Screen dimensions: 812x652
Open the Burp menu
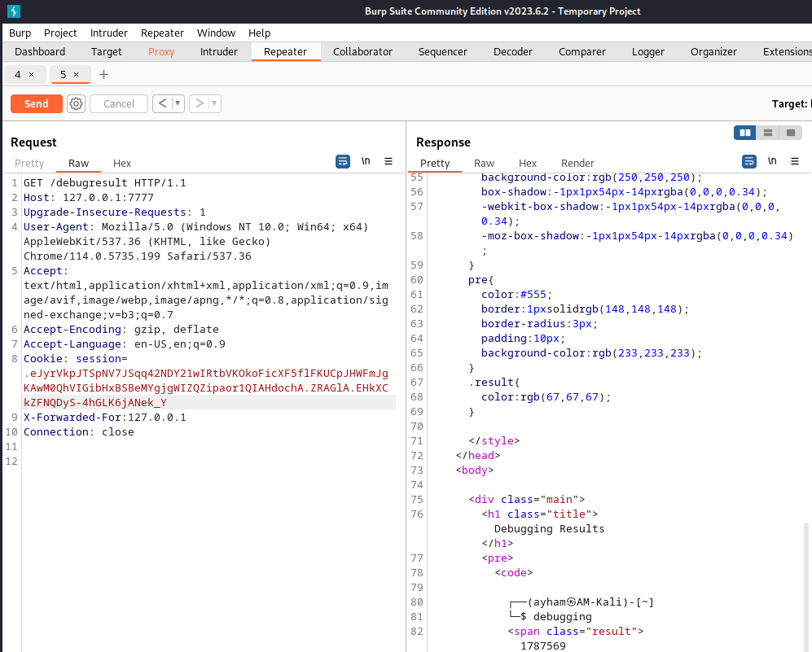click(x=20, y=33)
